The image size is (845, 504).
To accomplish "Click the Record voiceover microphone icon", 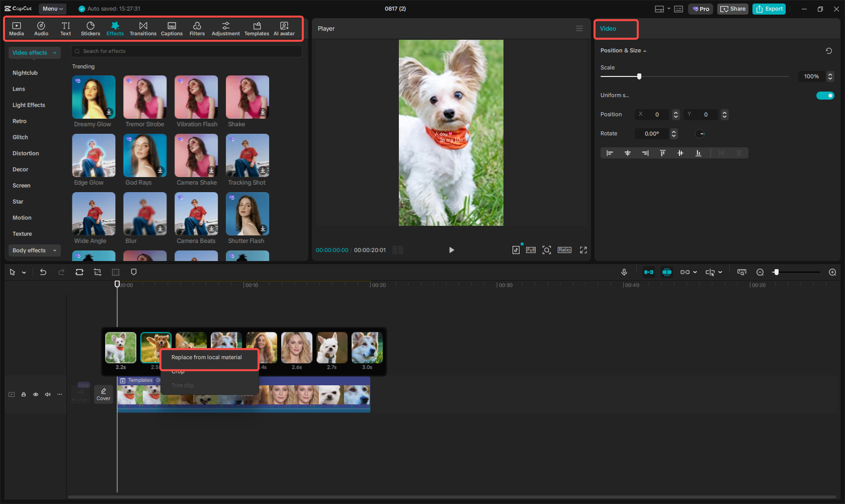I will coord(624,272).
